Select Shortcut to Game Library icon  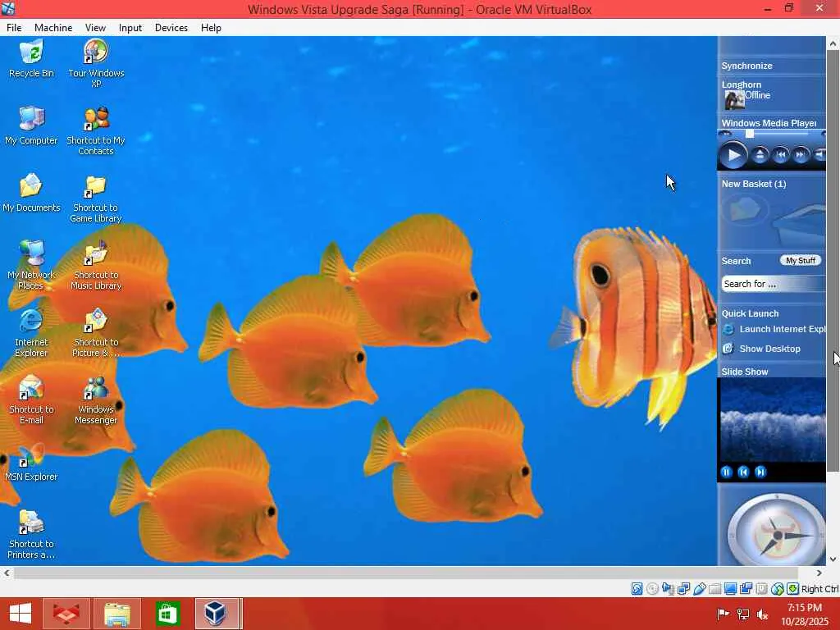[x=96, y=199]
